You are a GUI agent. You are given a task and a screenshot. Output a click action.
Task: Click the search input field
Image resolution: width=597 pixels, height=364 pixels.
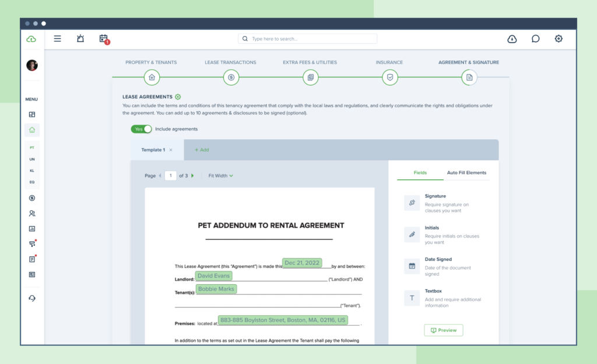308,39
